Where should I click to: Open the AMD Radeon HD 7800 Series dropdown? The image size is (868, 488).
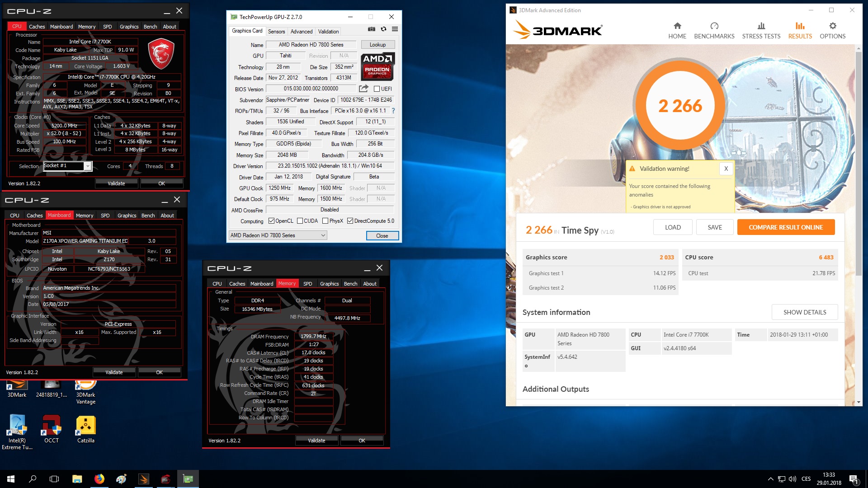coord(278,235)
